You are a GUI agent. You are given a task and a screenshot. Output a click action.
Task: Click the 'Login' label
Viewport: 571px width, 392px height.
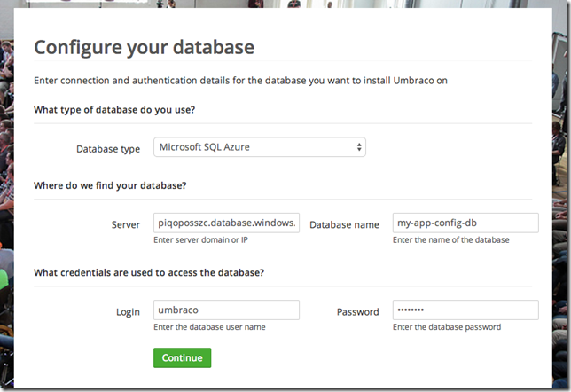128,312
